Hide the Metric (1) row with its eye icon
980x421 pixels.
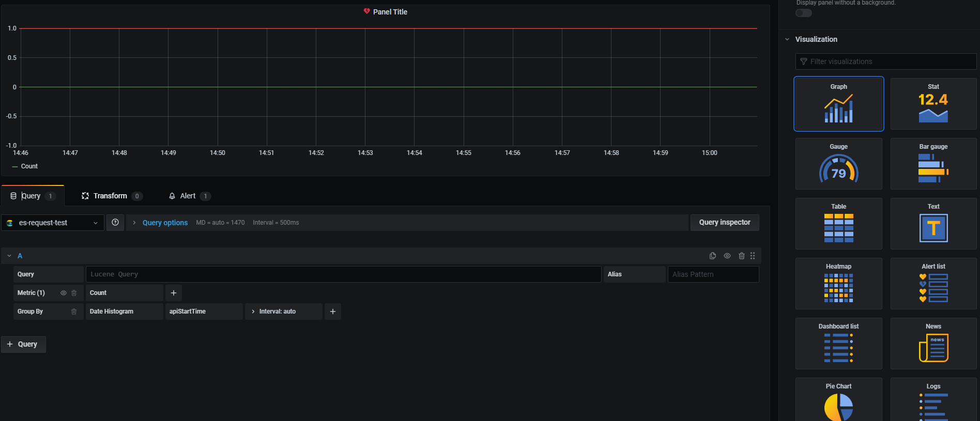pos(64,293)
